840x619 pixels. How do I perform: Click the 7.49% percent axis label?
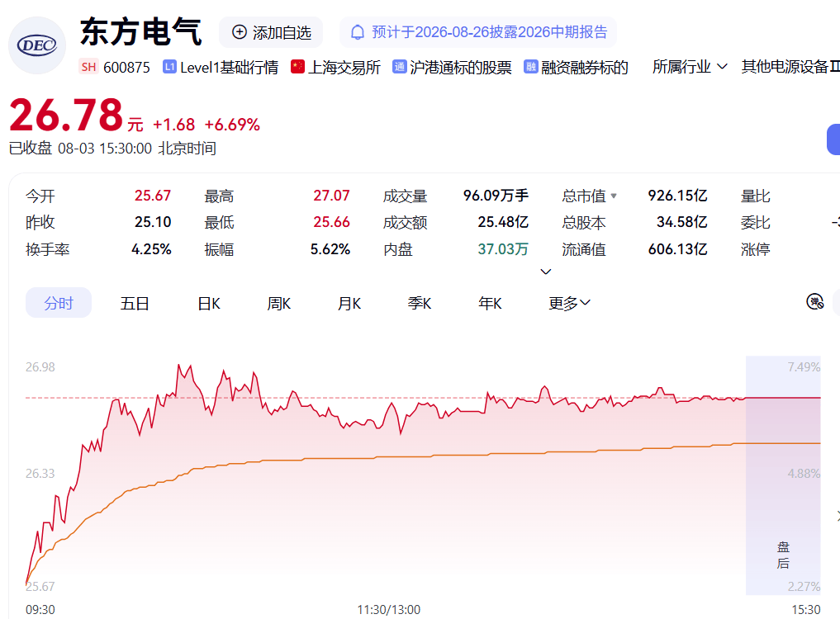(x=804, y=366)
